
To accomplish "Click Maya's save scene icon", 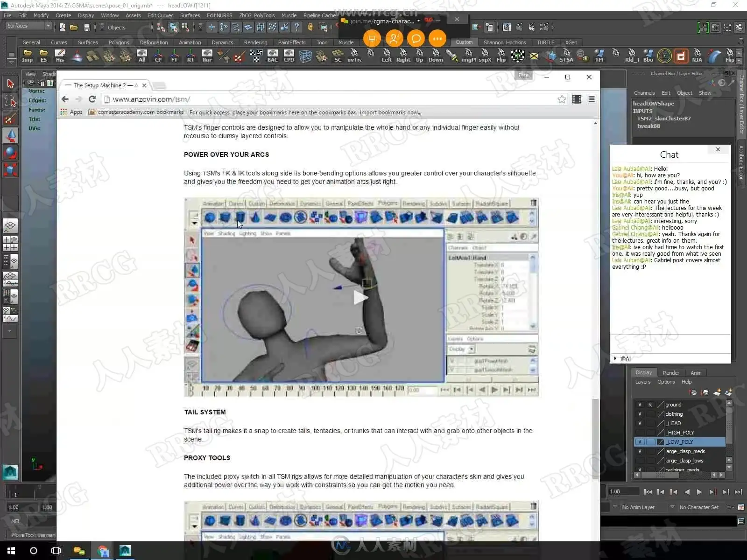I will (x=86, y=28).
